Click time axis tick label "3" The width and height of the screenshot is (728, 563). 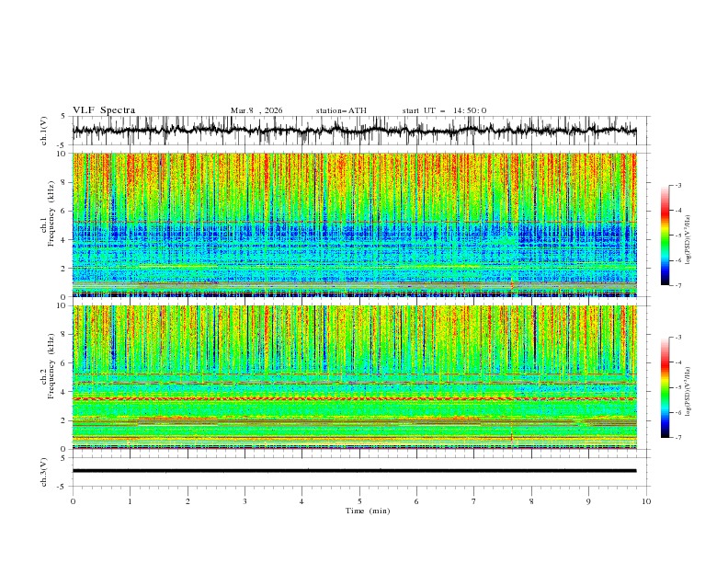click(x=245, y=501)
